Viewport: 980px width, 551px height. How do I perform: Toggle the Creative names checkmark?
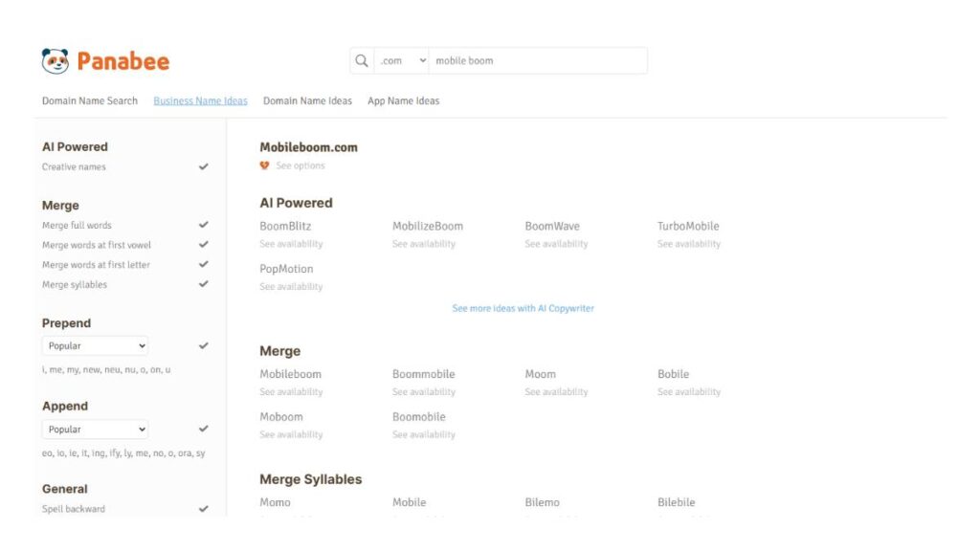pos(203,166)
